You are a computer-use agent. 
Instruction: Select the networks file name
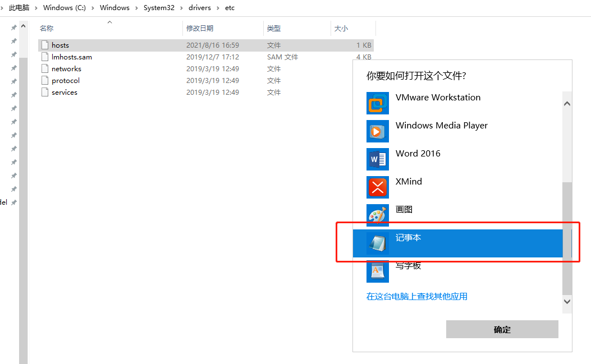pos(66,68)
